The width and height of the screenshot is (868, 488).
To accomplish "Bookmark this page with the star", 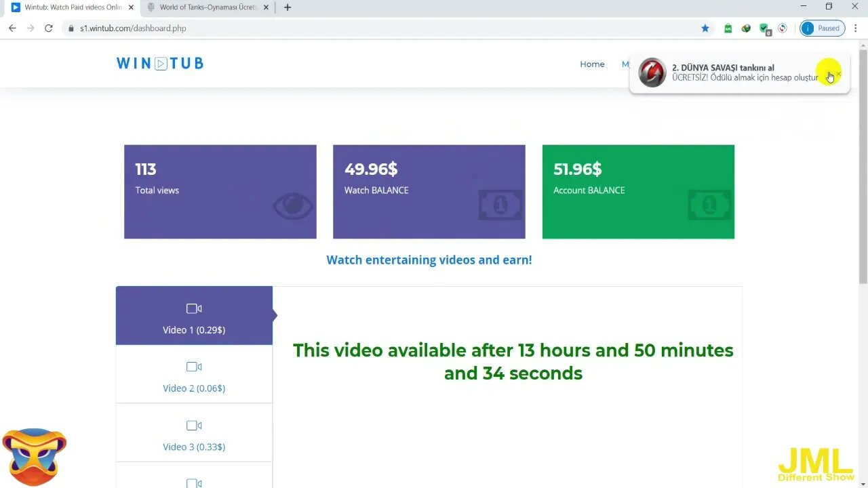I will pos(705,28).
